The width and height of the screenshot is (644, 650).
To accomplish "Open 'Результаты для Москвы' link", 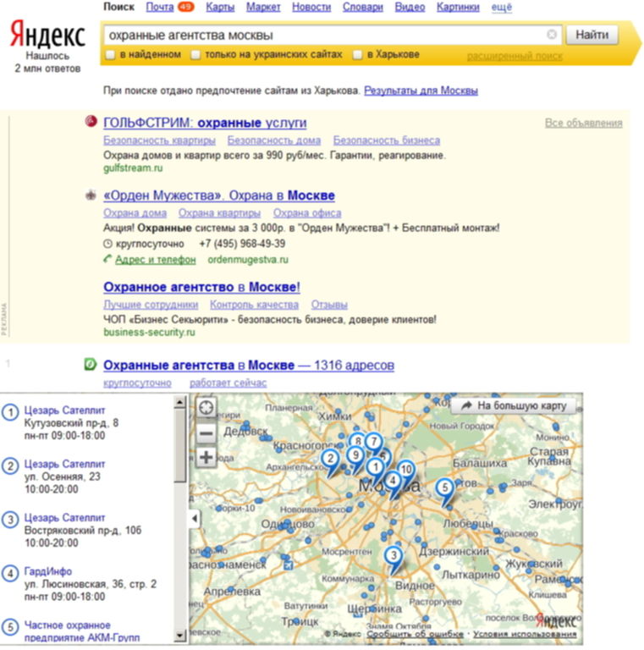I will pyautogui.click(x=421, y=91).
